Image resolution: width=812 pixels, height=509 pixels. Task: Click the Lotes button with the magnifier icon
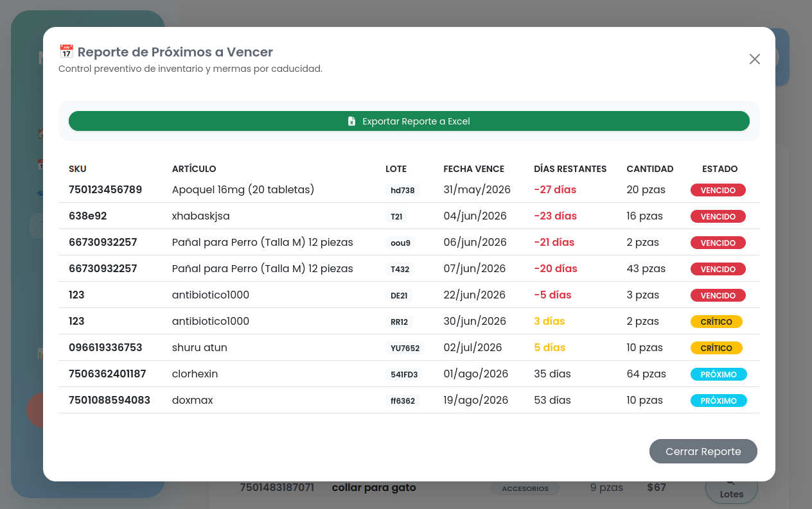[x=732, y=489]
